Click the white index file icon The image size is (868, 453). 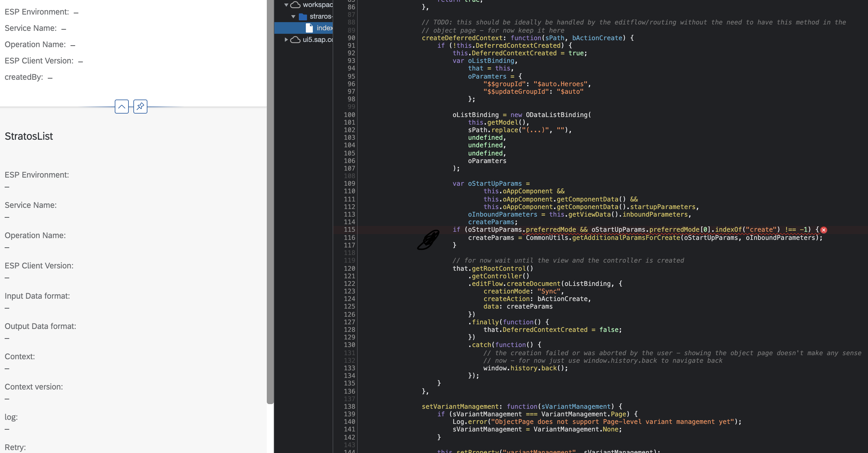point(309,28)
